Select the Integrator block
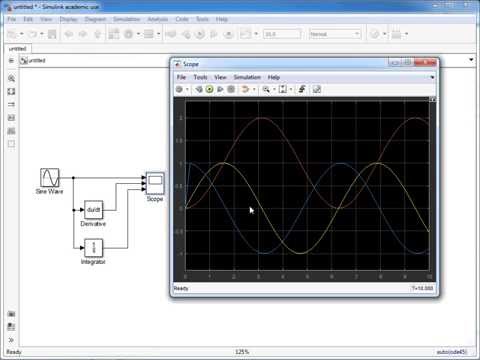The image size is (480, 360). pyautogui.click(x=94, y=248)
